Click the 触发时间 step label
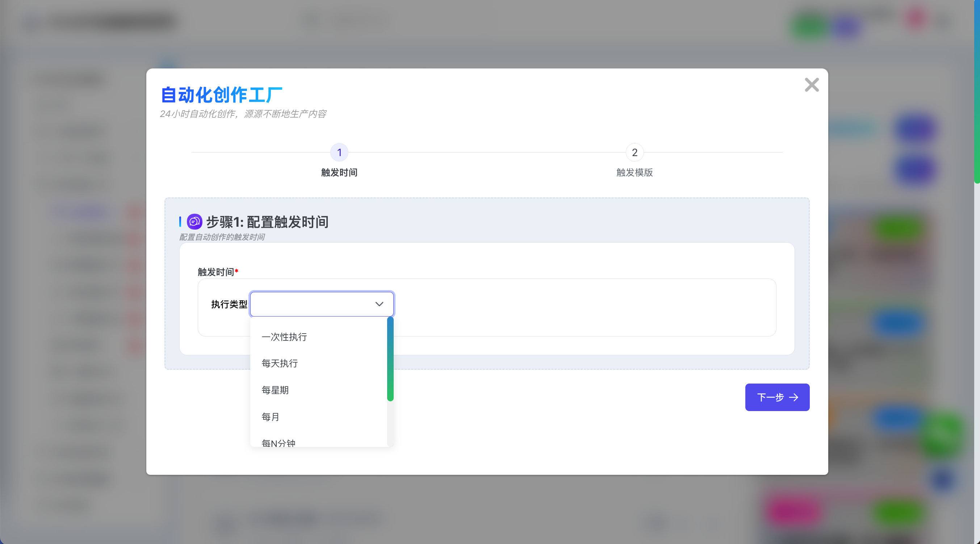980x544 pixels. click(x=339, y=173)
